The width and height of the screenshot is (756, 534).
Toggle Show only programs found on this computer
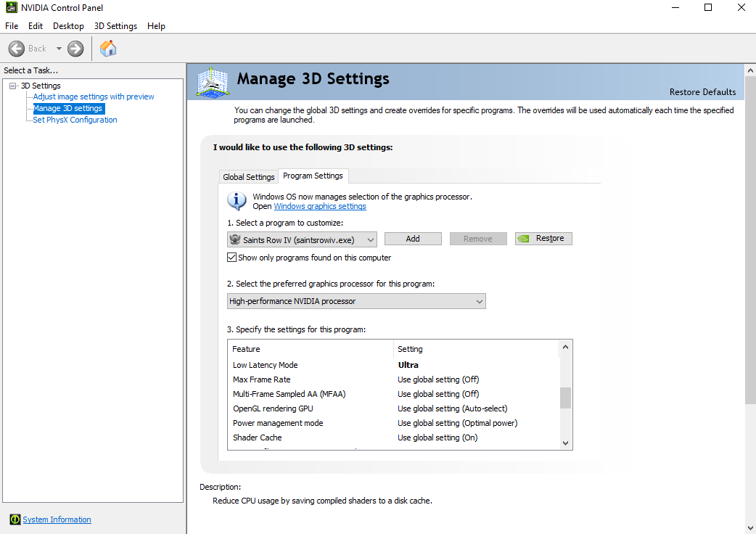(x=232, y=258)
